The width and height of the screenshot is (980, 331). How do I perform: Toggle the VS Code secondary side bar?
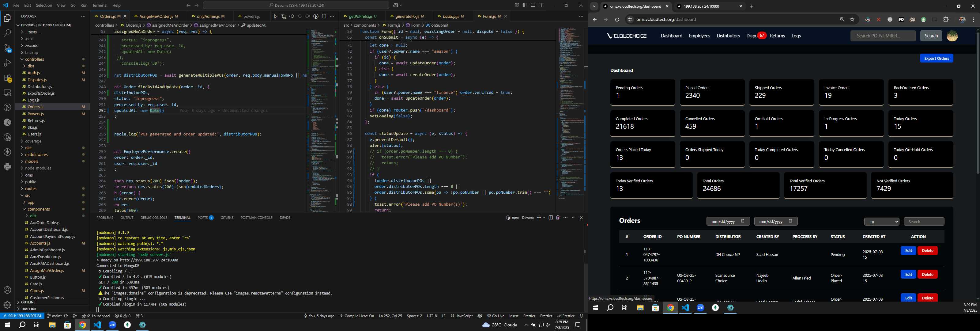[541, 5]
